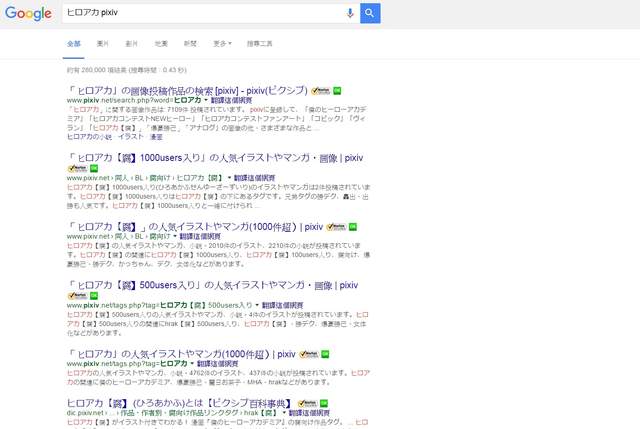Click green safe icon beside 画像投稿作品の検索 result
This screenshot has height=429, width=640.
(337, 91)
